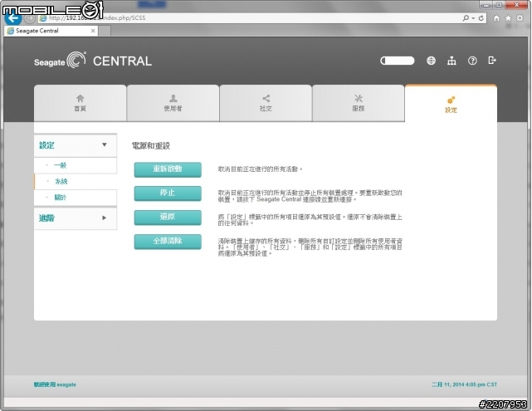Select the 設定 settings tab
Viewport: 532px width, 411px height.
[x=451, y=104]
